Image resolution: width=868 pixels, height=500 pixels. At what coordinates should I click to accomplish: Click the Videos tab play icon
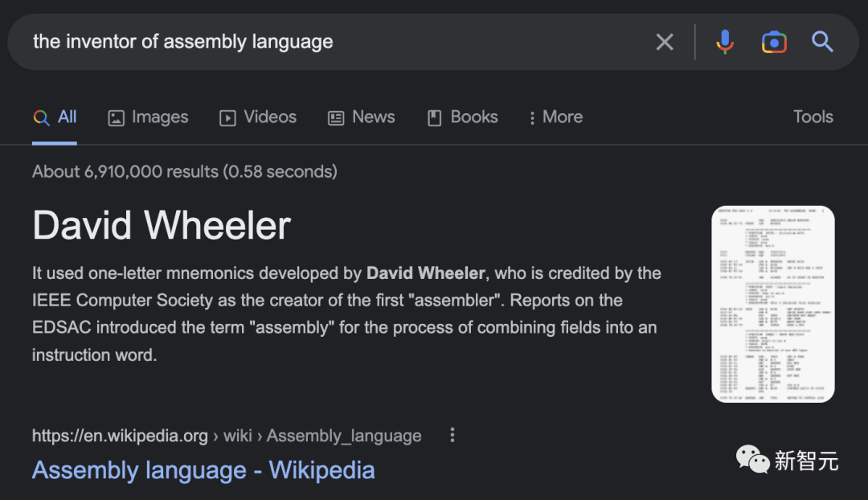coord(228,118)
